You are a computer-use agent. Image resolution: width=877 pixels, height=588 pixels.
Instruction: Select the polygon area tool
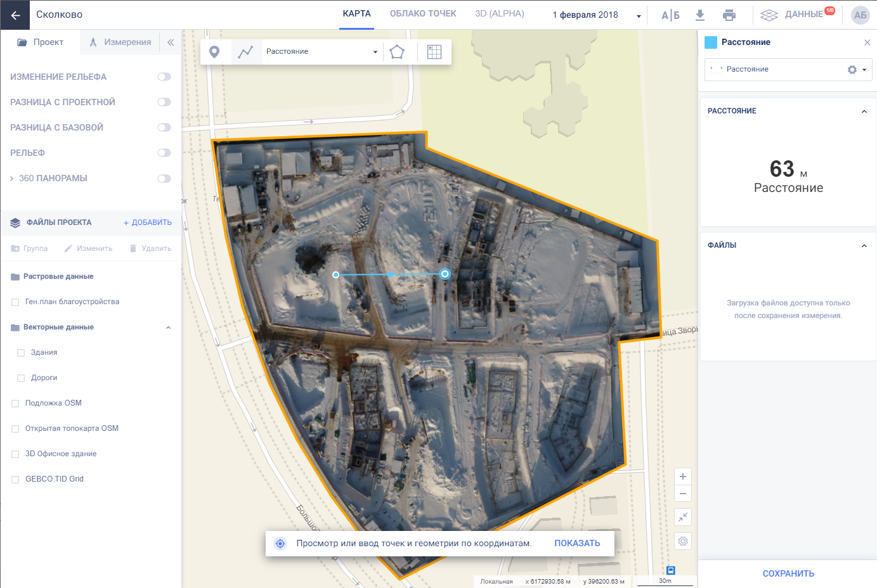pyautogui.click(x=397, y=52)
